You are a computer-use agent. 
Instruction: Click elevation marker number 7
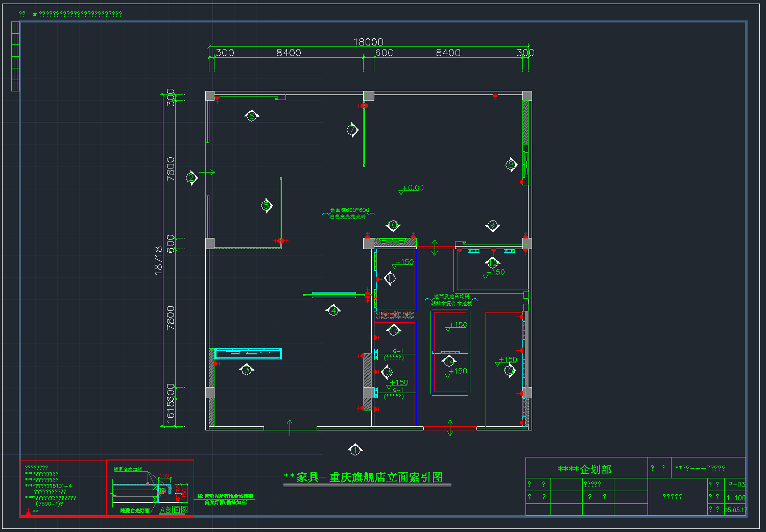point(352,130)
